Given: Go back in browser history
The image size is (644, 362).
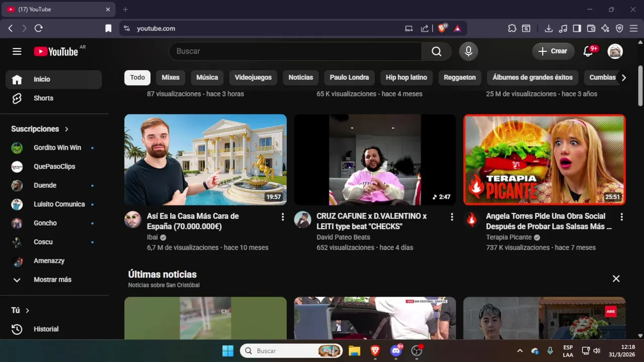Looking at the screenshot, I should coord(10,29).
